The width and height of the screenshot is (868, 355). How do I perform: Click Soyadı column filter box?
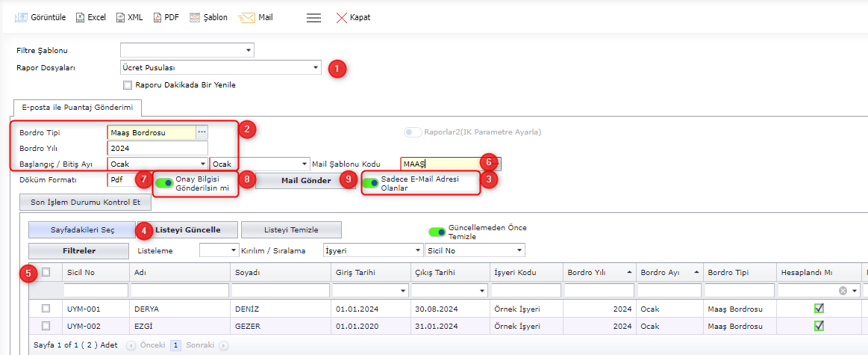[280, 291]
